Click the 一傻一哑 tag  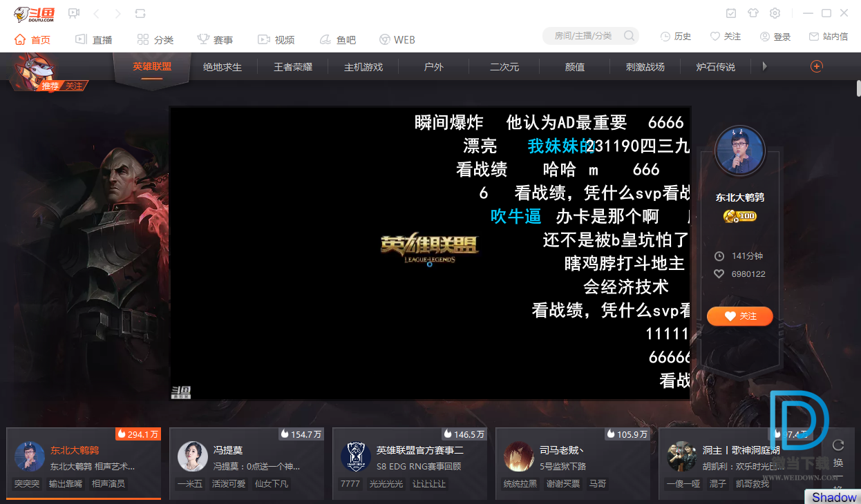tap(684, 484)
